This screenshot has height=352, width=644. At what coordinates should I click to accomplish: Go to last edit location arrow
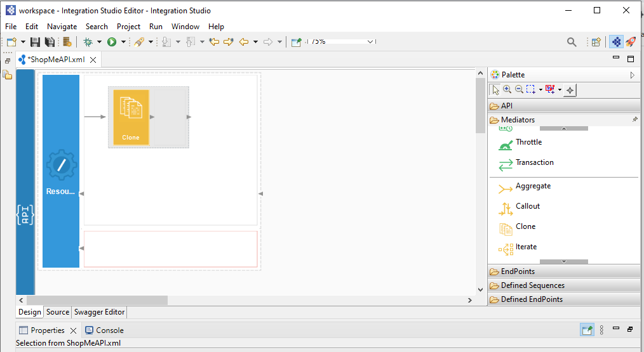coord(214,42)
